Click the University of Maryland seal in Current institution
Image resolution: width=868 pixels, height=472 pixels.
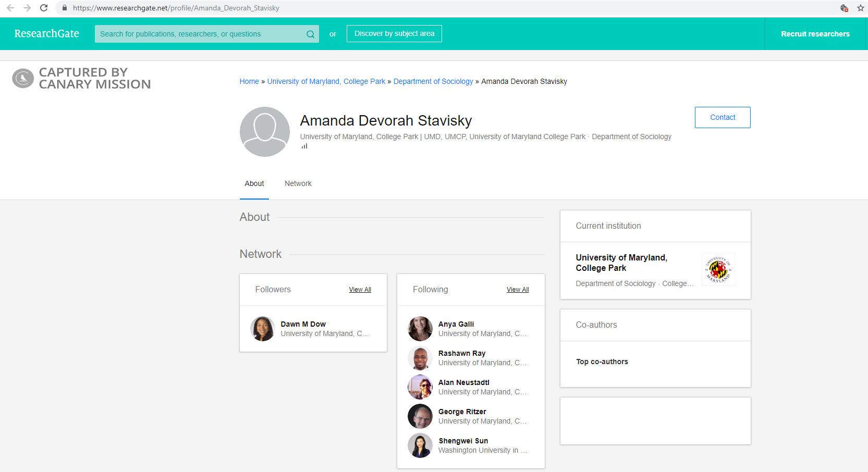pyautogui.click(x=718, y=269)
